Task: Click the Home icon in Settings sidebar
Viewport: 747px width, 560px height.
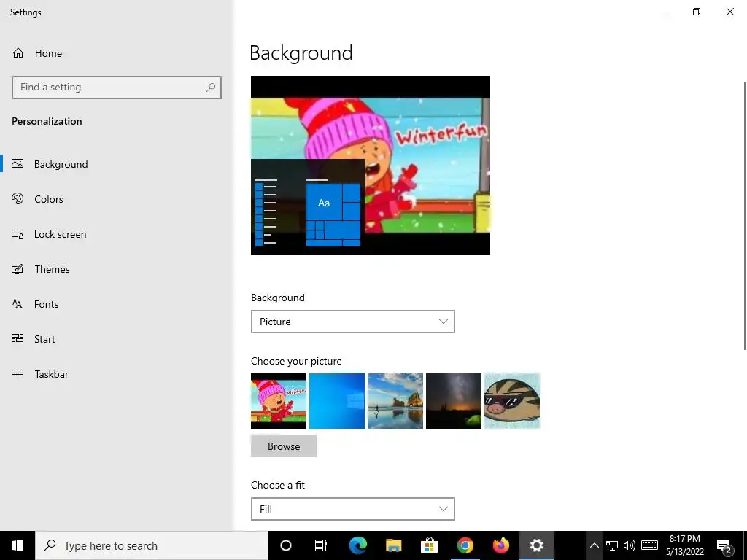Action: pyautogui.click(x=18, y=52)
